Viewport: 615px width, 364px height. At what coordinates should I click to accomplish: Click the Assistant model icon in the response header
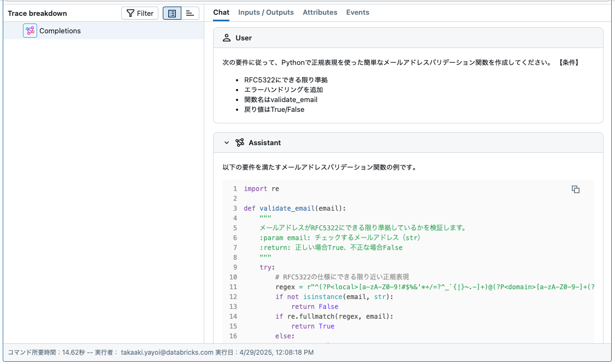click(239, 142)
